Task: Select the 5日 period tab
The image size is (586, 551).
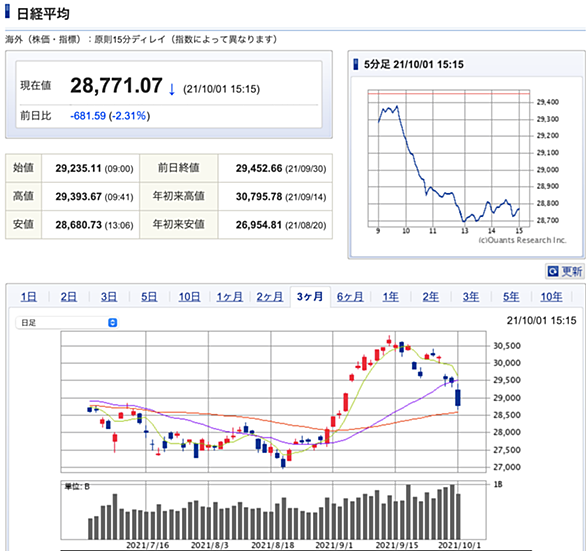Action: click(x=149, y=297)
